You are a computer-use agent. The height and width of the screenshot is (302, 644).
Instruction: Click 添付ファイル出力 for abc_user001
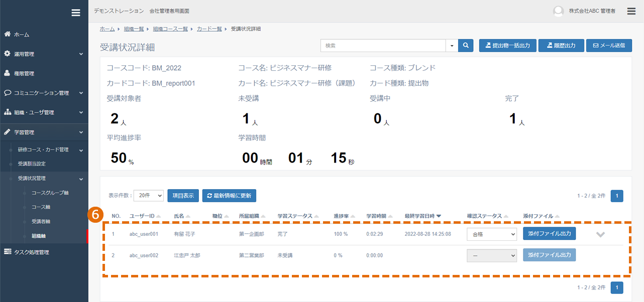(549, 234)
